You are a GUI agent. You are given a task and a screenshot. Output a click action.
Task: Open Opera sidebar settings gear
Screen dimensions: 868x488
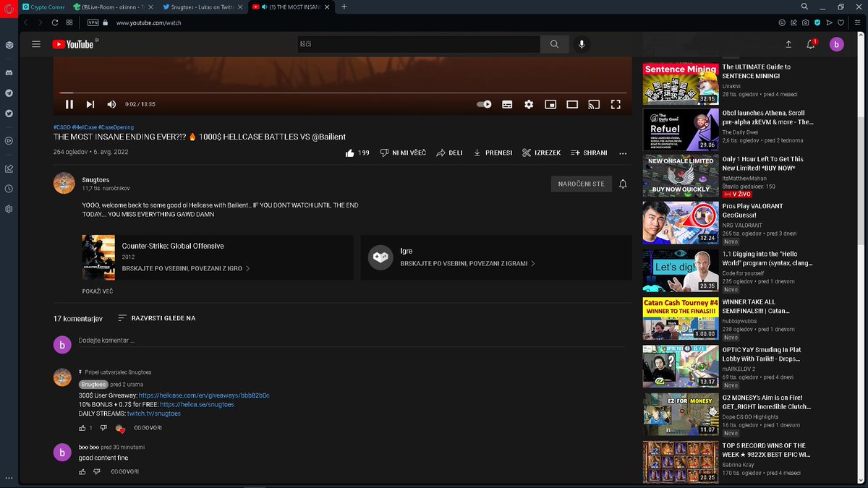[x=9, y=209]
